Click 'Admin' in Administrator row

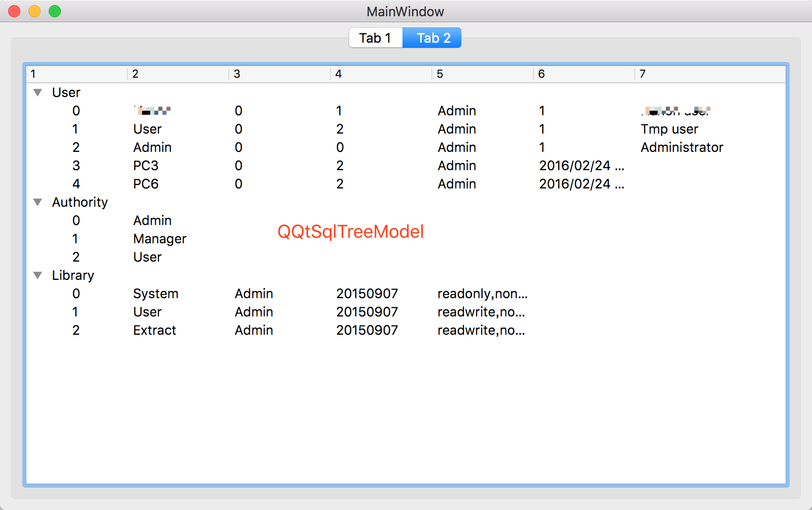coord(457,147)
